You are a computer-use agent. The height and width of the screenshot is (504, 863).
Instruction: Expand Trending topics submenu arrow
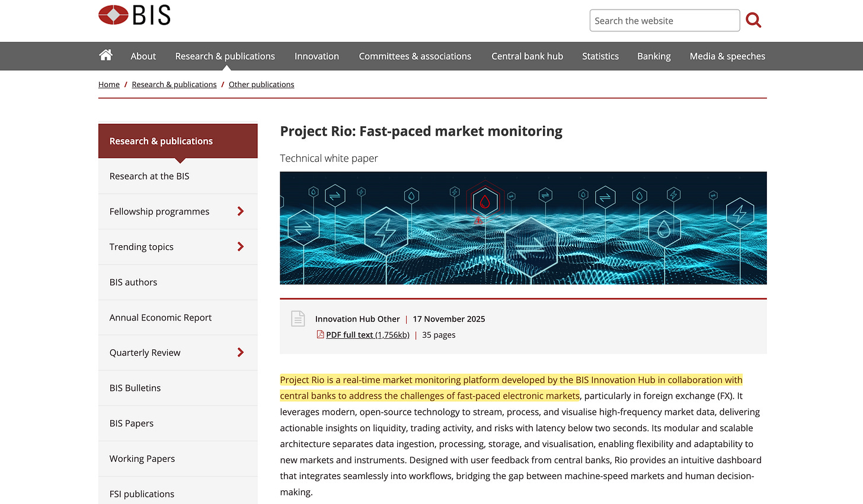[240, 247]
